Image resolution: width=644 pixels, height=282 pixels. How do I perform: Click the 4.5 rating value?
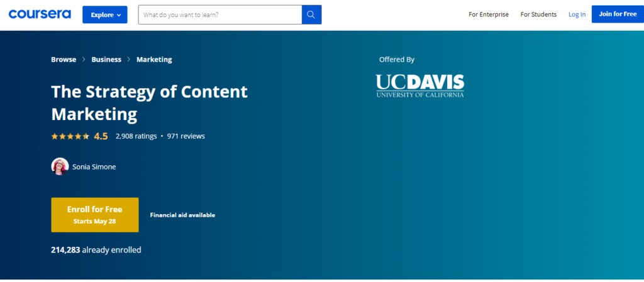click(101, 136)
